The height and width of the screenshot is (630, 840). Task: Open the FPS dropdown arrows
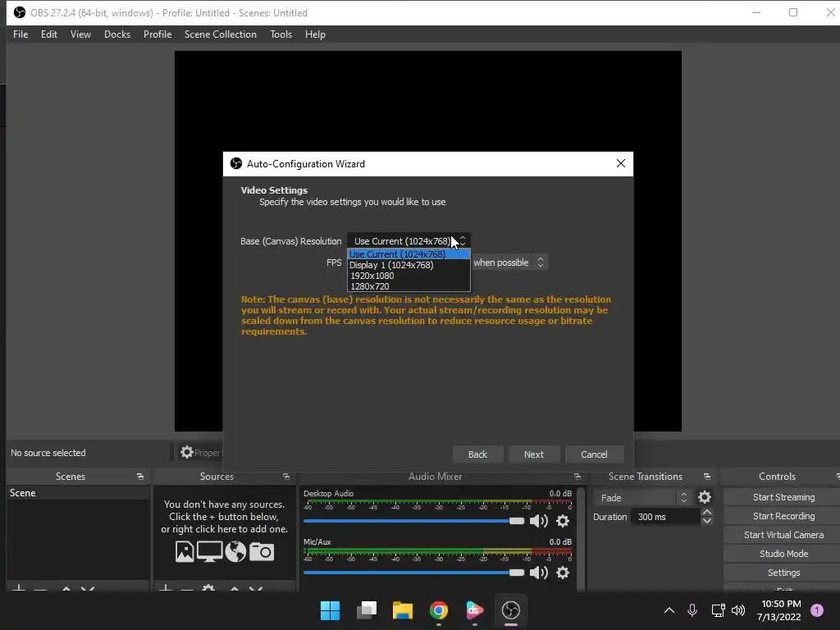pyautogui.click(x=541, y=262)
